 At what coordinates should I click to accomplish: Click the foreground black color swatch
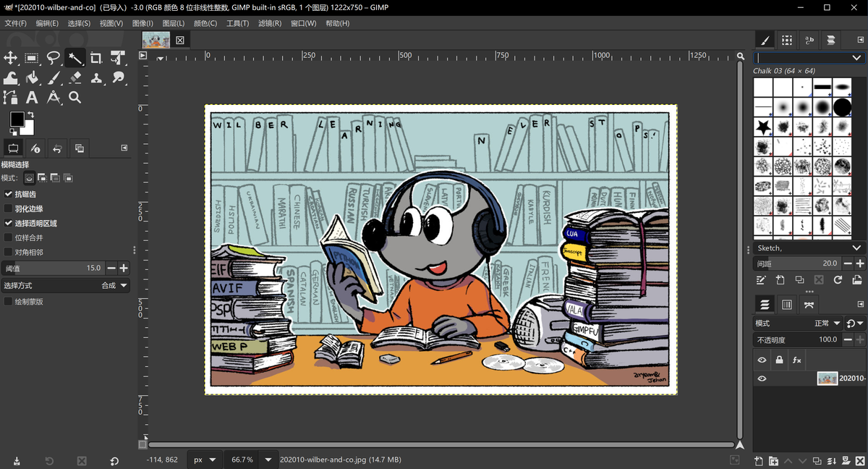17,119
